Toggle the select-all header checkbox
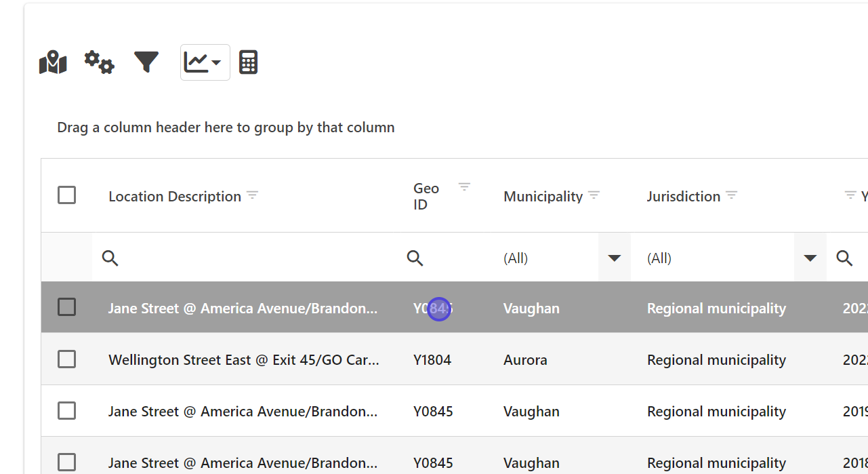This screenshot has height=474, width=868. coord(66,195)
